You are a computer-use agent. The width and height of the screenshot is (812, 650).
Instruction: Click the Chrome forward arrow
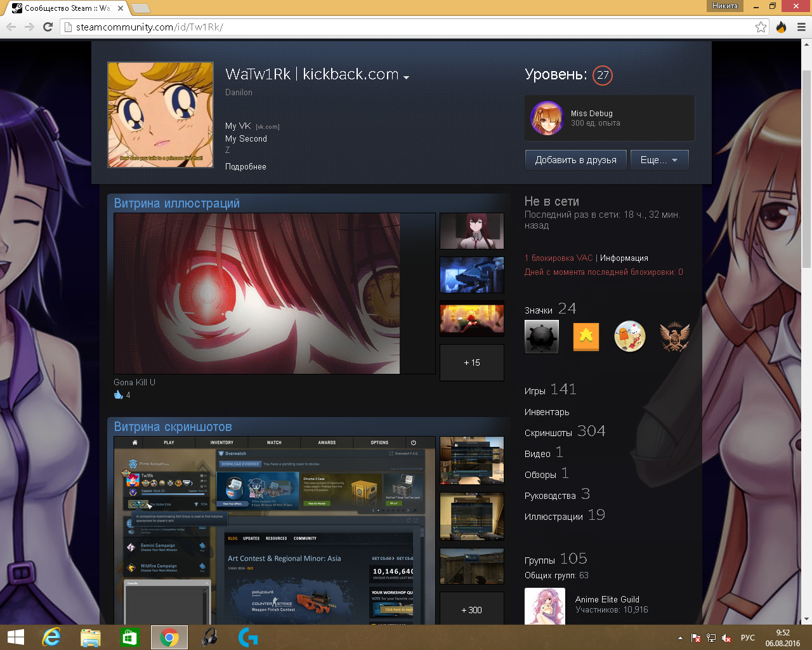coord(29,27)
